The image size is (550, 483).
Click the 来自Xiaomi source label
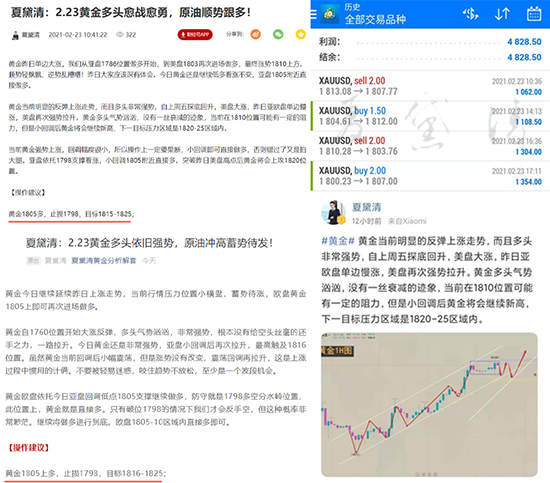point(407,221)
